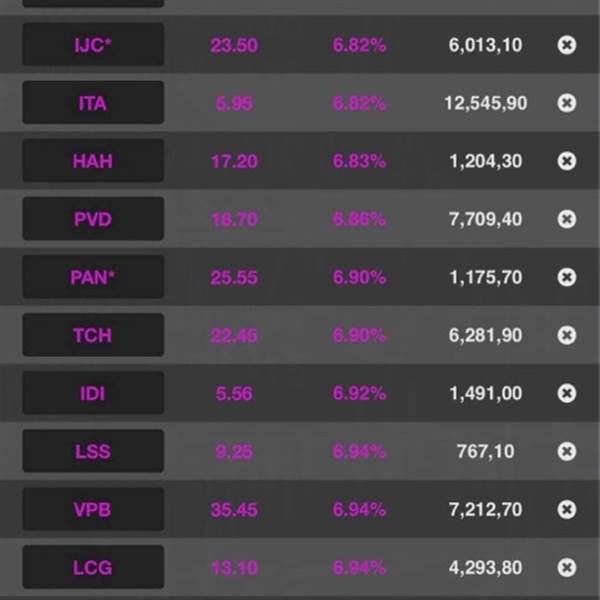Open the IJC* ticker button
The width and height of the screenshot is (600, 600).
pos(93,44)
